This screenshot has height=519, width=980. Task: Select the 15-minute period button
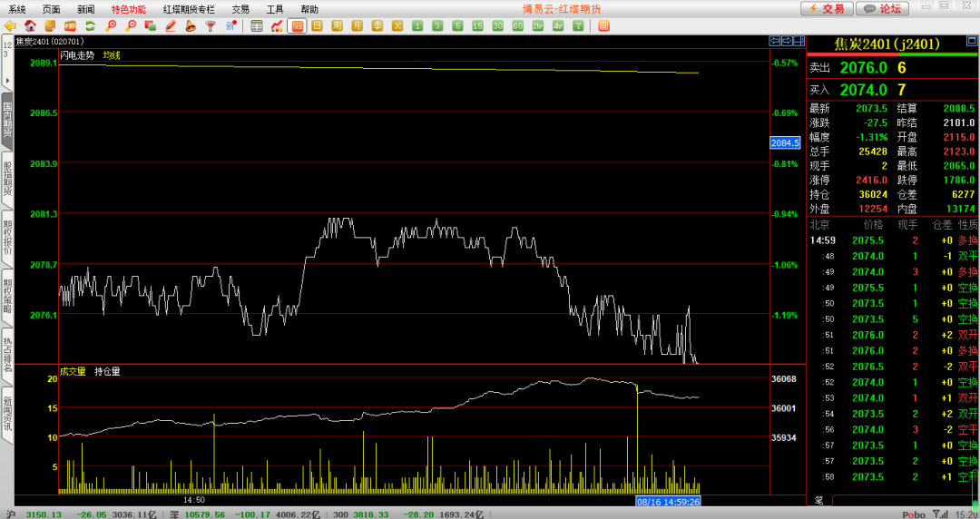click(477, 26)
